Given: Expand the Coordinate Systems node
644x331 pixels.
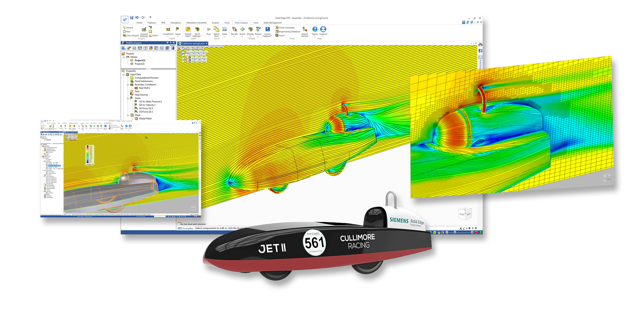Looking at the screenshot, I should tap(180, 52).
